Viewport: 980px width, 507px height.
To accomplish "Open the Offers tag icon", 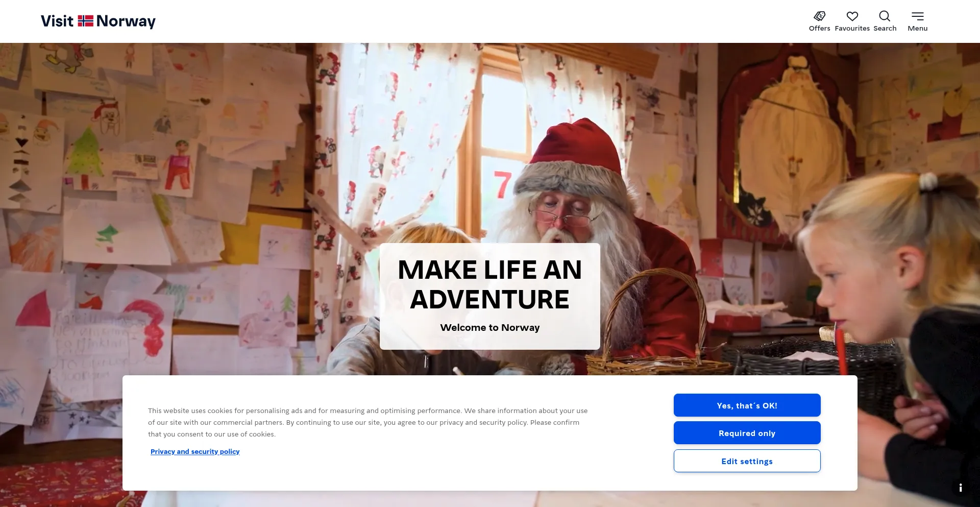I will pos(820,16).
